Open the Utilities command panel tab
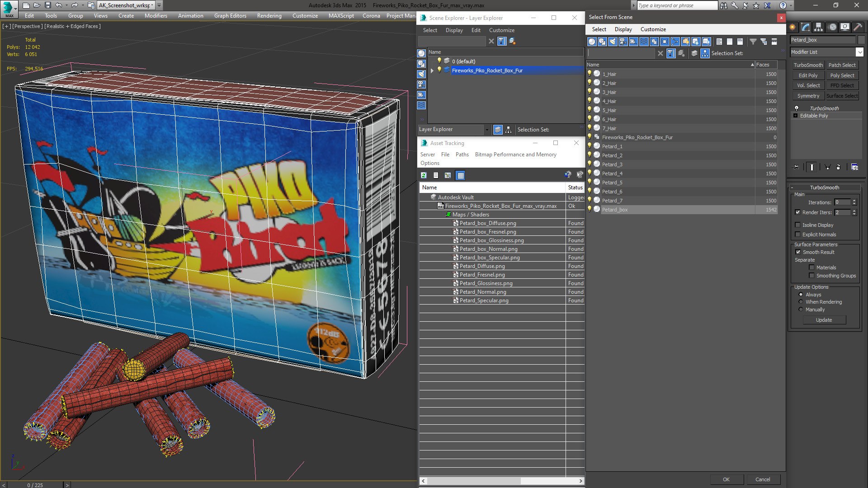This screenshot has width=868, height=488. click(x=858, y=27)
